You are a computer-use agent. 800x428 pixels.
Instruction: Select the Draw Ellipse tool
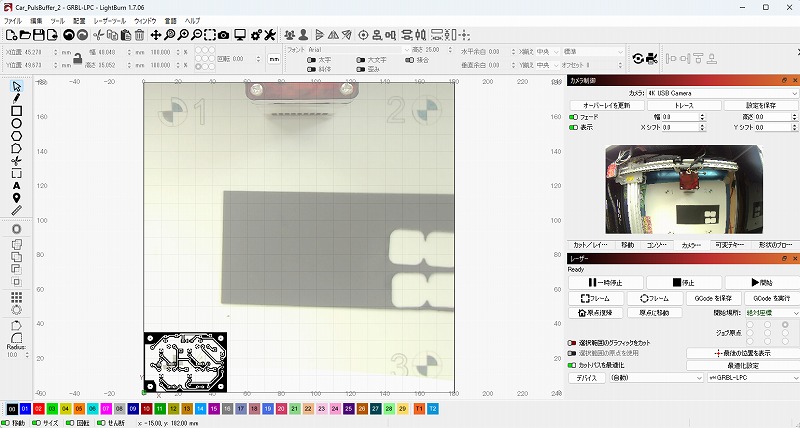pyautogui.click(x=17, y=123)
